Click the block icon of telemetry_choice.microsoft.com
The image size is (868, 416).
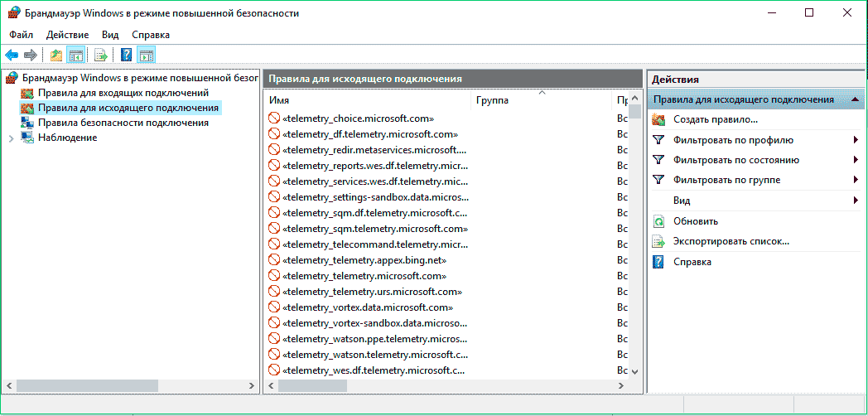pyautogui.click(x=274, y=119)
